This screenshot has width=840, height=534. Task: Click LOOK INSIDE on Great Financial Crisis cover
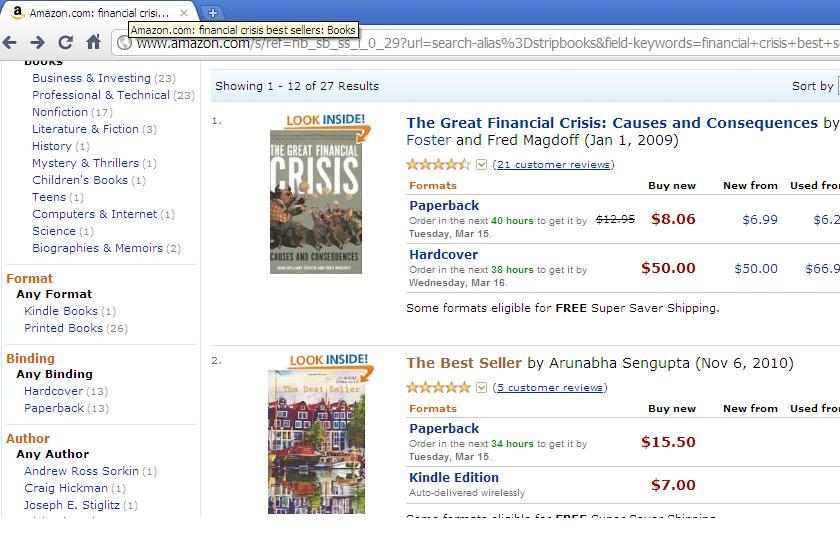pyautogui.click(x=326, y=120)
